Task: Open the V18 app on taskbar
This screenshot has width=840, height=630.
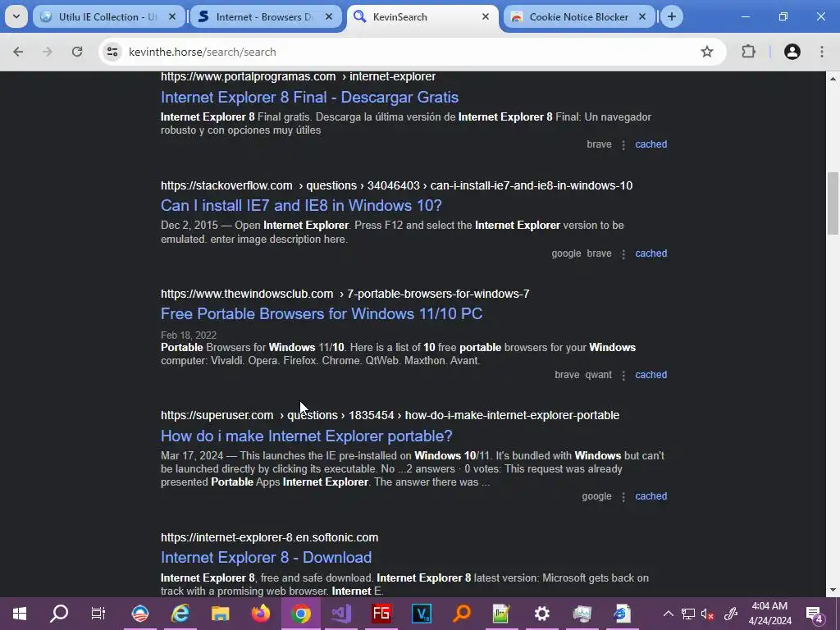Action: [422, 614]
